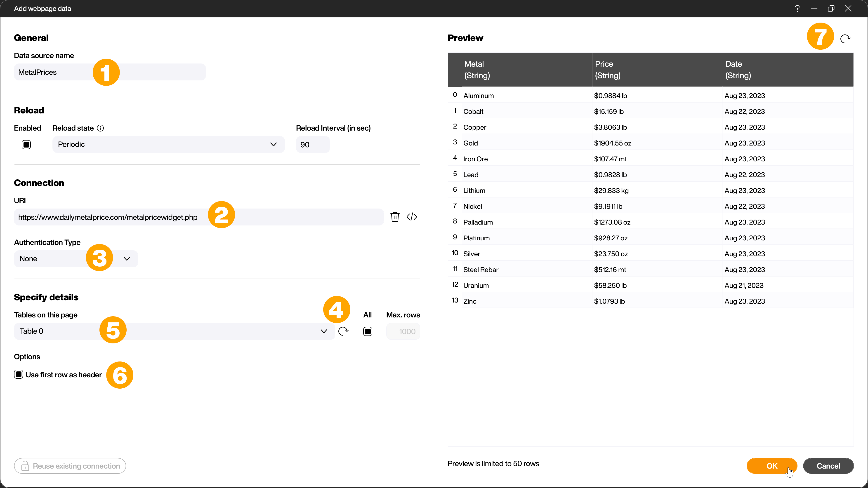Screen dimensions: 868x488
Task: Click the General section header
Action: [31, 38]
